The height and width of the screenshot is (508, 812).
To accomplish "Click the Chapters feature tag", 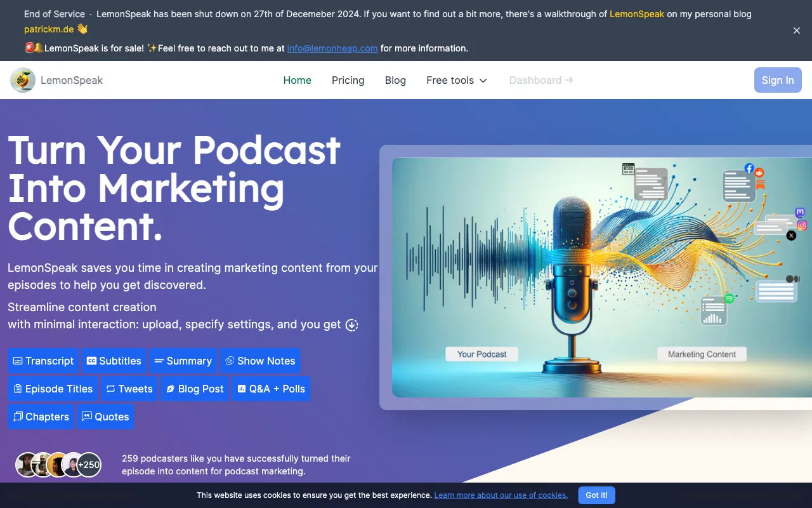I will pyautogui.click(x=41, y=417).
